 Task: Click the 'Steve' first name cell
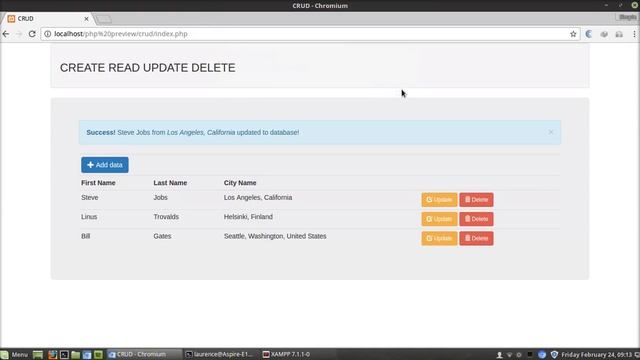tap(90, 198)
